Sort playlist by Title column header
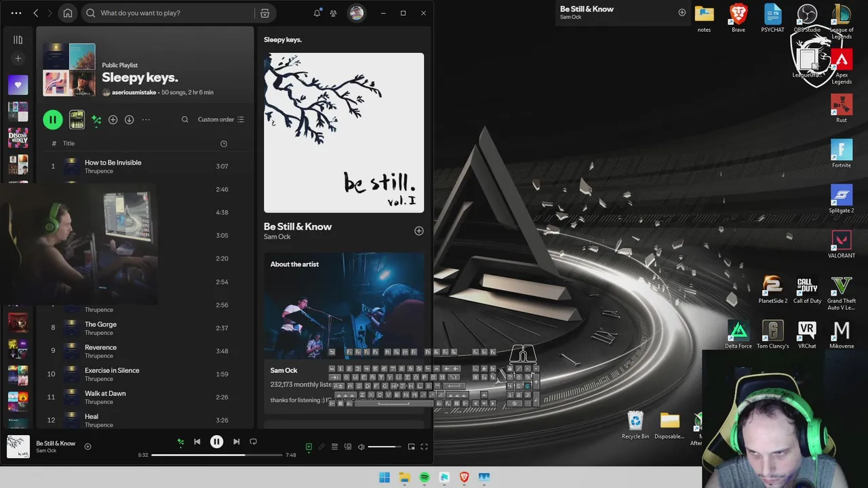Image resolution: width=868 pixels, height=488 pixels. pyautogui.click(x=68, y=144)
